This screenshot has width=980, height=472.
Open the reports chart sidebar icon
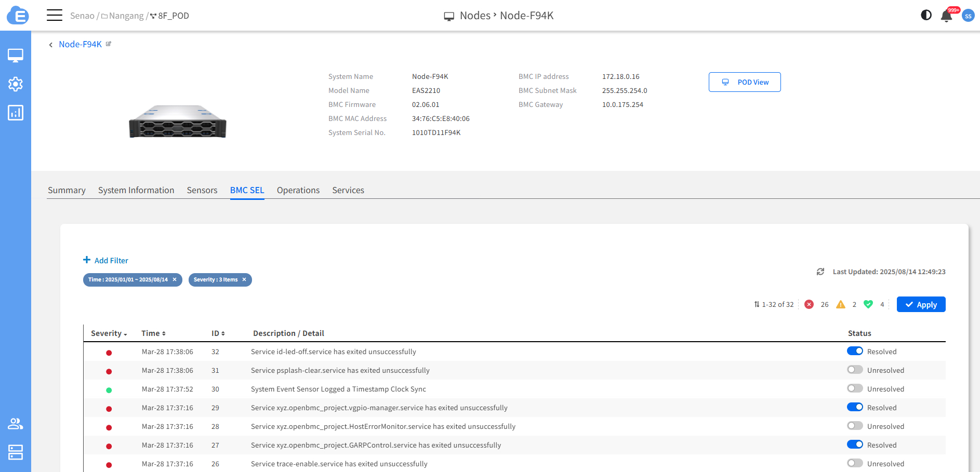[15, 113]
